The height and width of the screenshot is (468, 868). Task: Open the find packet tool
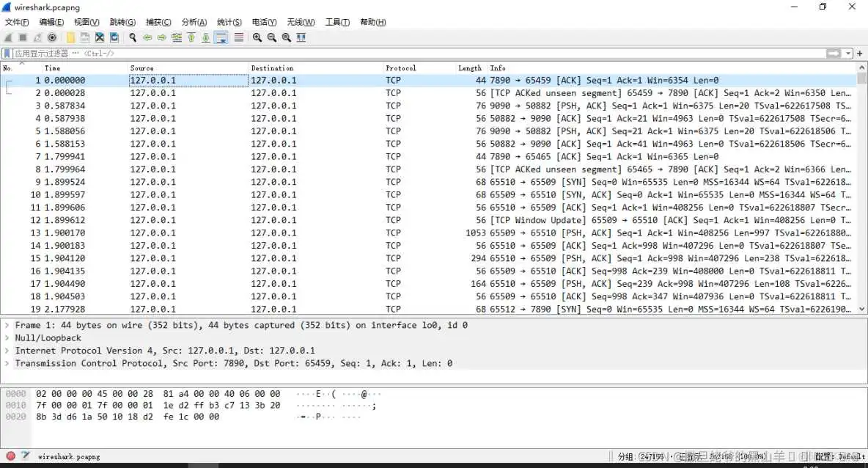click(x=133, y=37)
